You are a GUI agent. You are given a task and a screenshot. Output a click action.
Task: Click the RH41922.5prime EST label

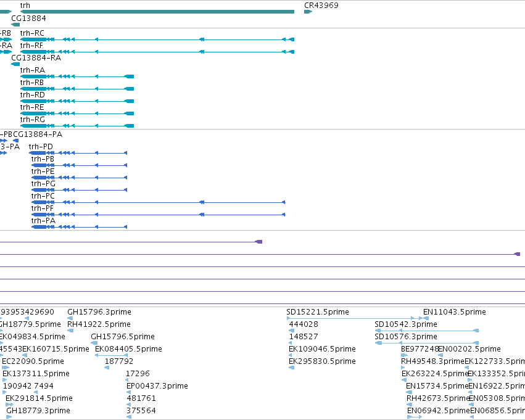pos(99,324)
